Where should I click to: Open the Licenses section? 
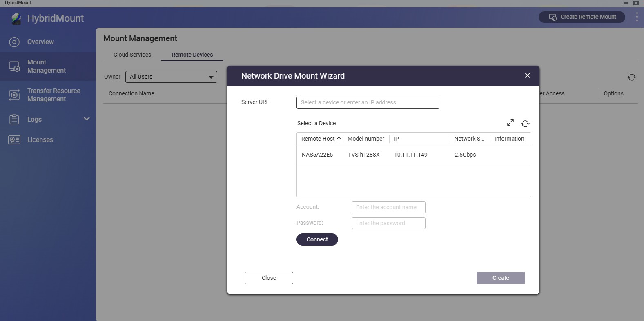40,140
